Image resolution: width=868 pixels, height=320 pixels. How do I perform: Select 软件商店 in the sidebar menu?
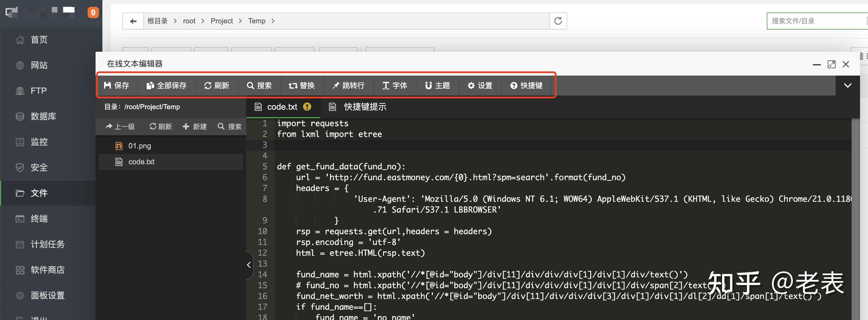click(x=47, y=270)
